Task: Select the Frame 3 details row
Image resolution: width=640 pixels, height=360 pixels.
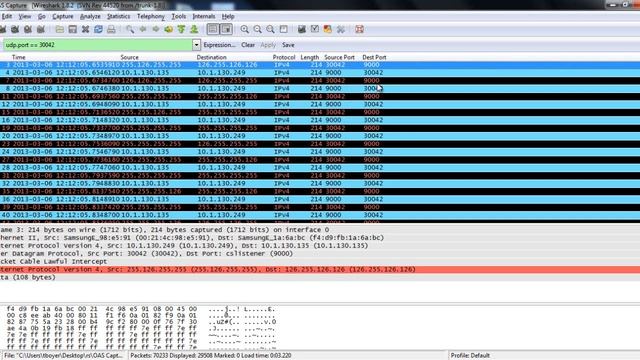Action: click(x=320, y=230)
